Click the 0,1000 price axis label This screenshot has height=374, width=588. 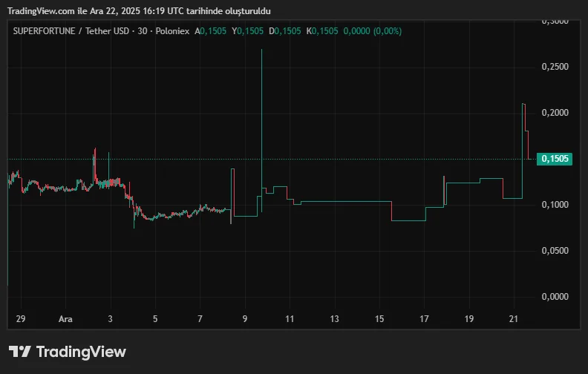[555, 205]
